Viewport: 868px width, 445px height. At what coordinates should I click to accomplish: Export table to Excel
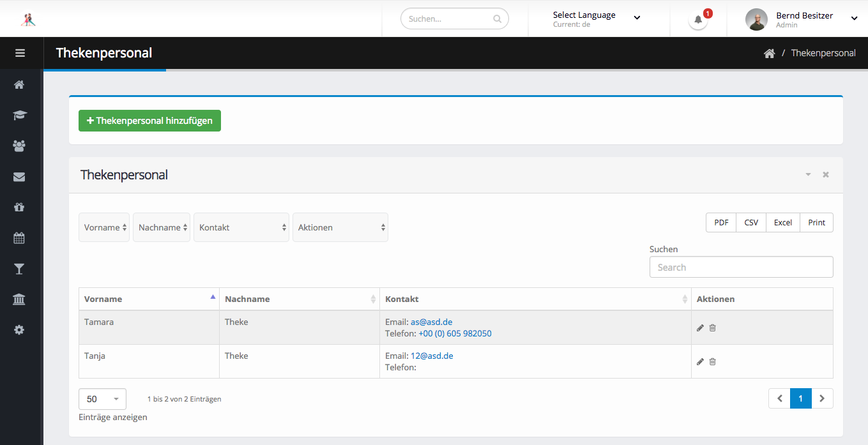783,222
